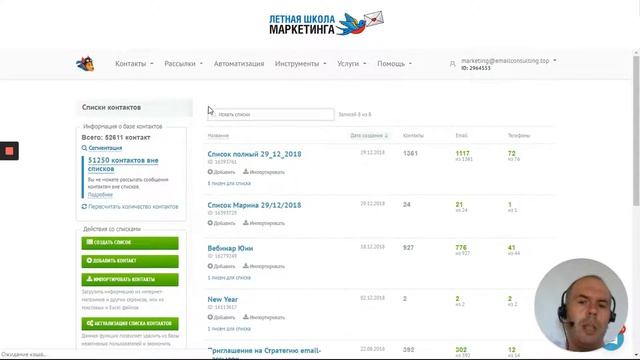640x360 pixels.
Task: Click Импортировать icon under Список Марина 29/12/2018
Action: point(246,223)
